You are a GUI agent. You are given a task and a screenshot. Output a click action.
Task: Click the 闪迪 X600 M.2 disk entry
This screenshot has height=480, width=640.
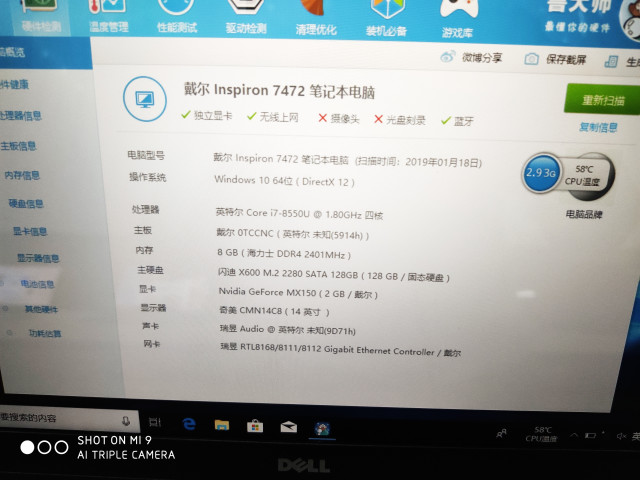tap(334, 275)
